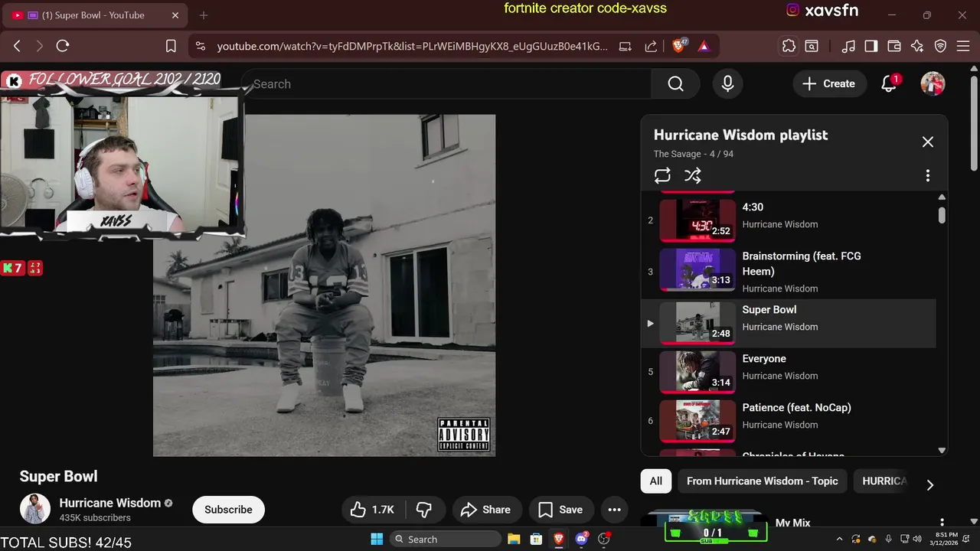Open the playlist three-dot options menu
The width and height of the screenshot is (980, 551).
(928, 175)
